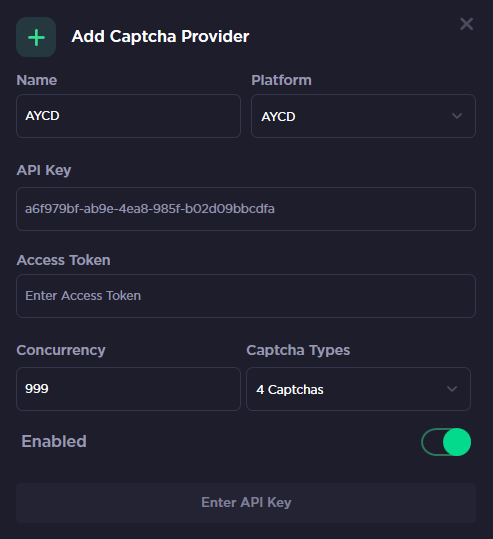Disable the Enabled toggle switch

click(446, 442)
